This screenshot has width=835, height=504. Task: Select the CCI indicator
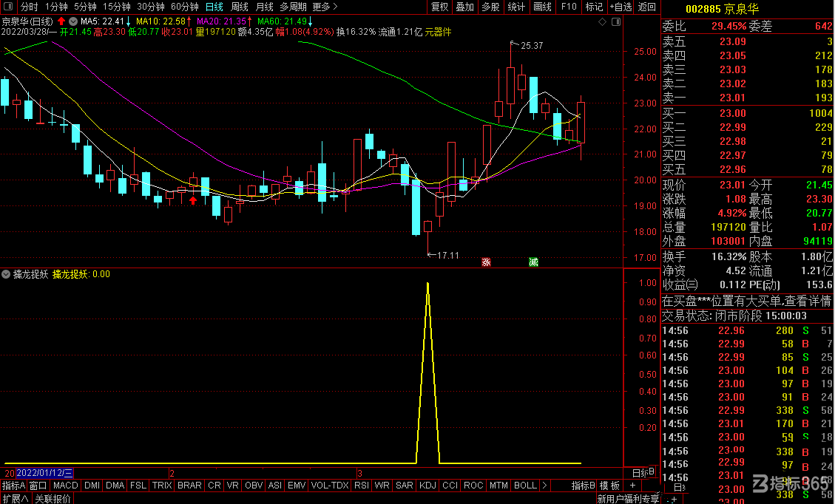click(x=450, y=486)
